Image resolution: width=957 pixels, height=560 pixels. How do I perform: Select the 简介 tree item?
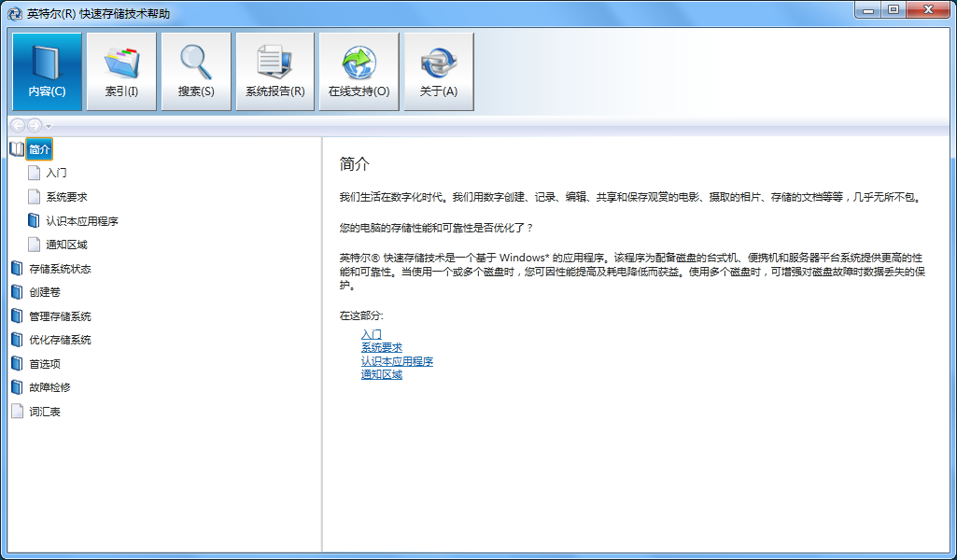coord(39,148)
